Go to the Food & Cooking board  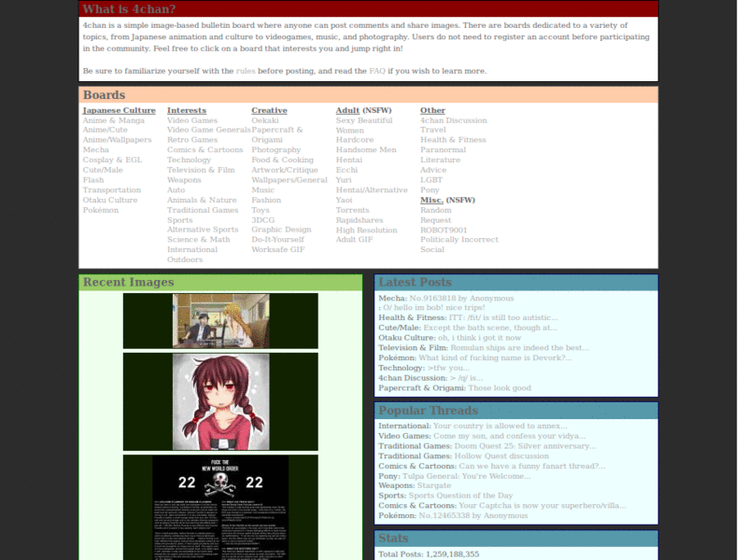[283, 160]
